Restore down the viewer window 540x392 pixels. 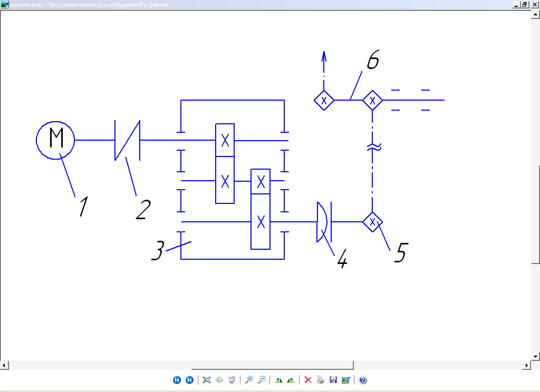coord(525,4)
